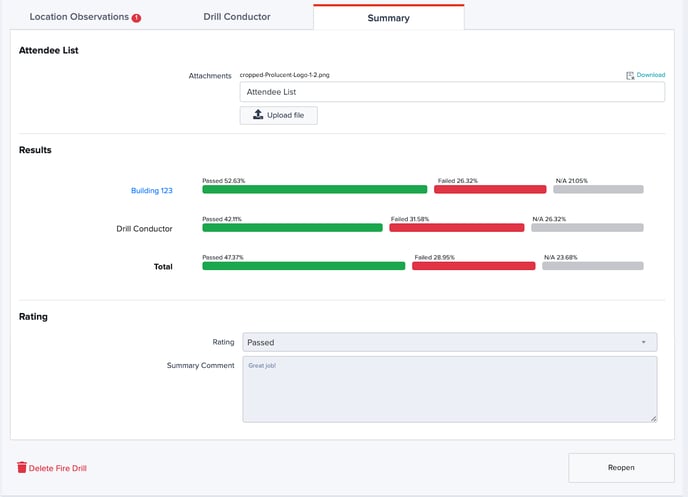Click the upload arrow icon

pos(258,114)
